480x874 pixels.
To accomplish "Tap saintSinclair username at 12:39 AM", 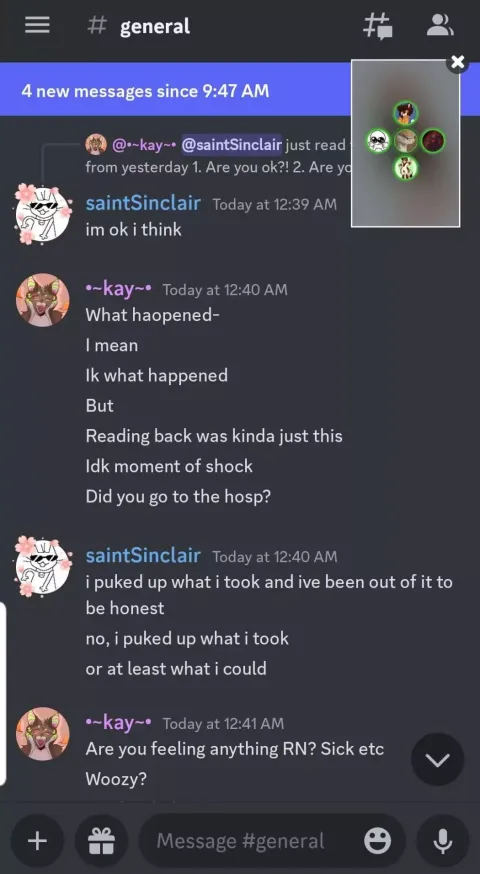I will pos(143,203).
